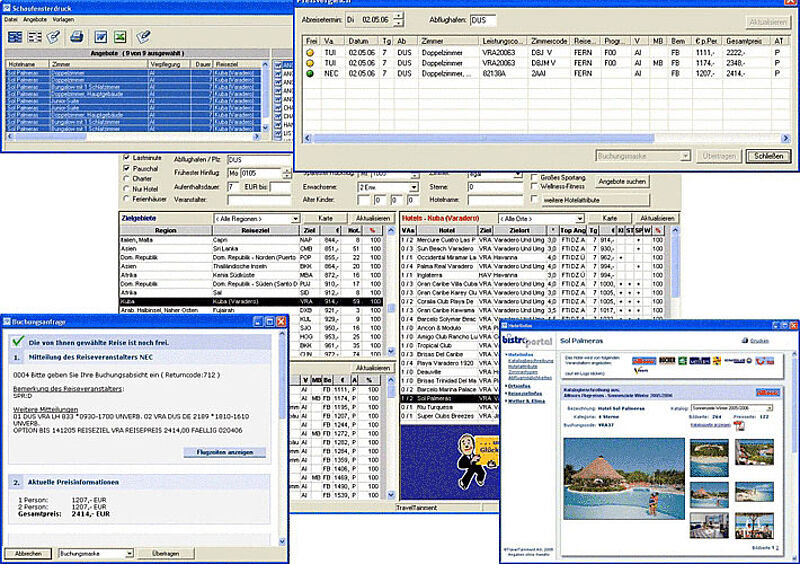Enable the Großes Sportang. checkbox
Screen dimensions: 800x564
[x=534, y=177]
